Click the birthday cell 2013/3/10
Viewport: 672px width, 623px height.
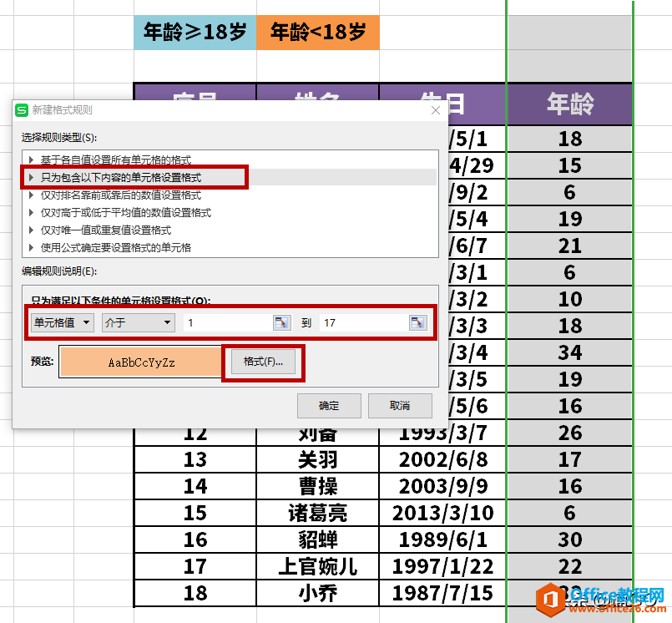coord(443,513)
